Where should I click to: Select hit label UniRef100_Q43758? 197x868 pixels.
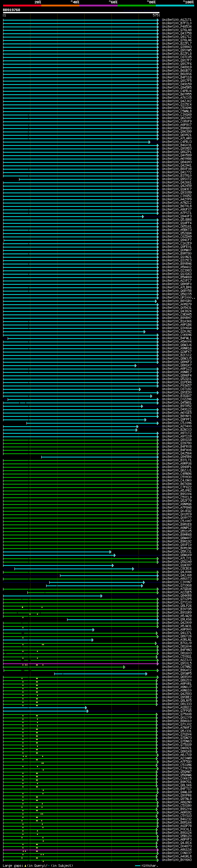point(176,33)
